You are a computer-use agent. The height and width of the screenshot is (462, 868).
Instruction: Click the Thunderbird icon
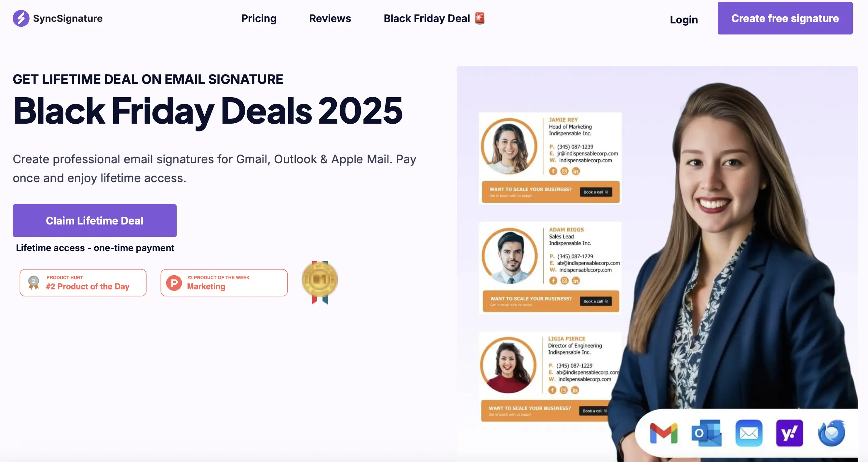point(831,433)
